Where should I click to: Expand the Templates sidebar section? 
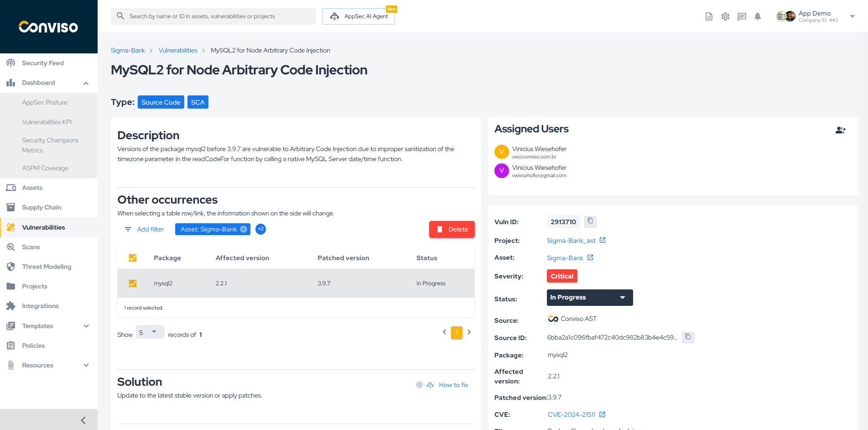[86, 326]
